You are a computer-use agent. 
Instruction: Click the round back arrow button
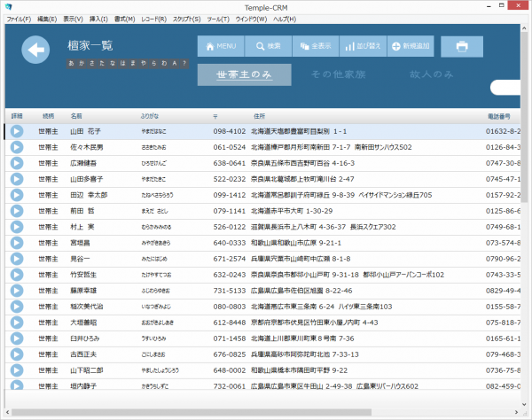tap(35, 50)
